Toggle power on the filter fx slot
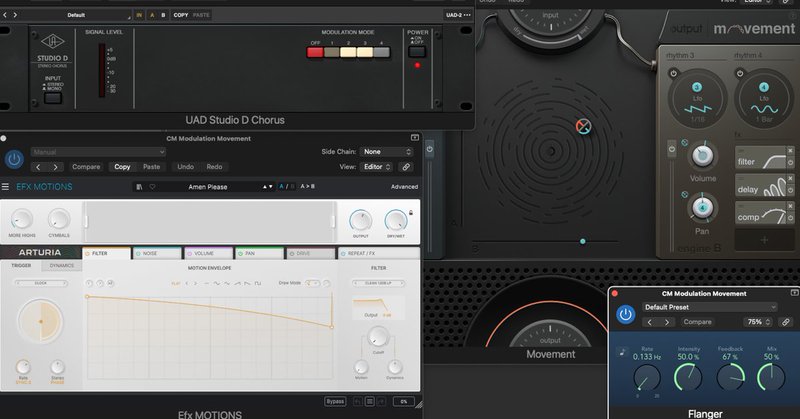 (790, 163)
